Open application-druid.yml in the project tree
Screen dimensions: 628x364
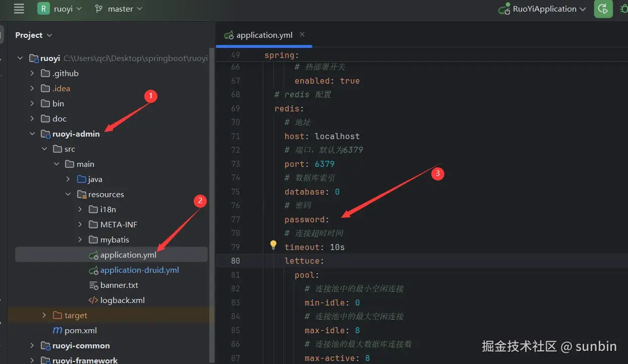coord(139,270)
